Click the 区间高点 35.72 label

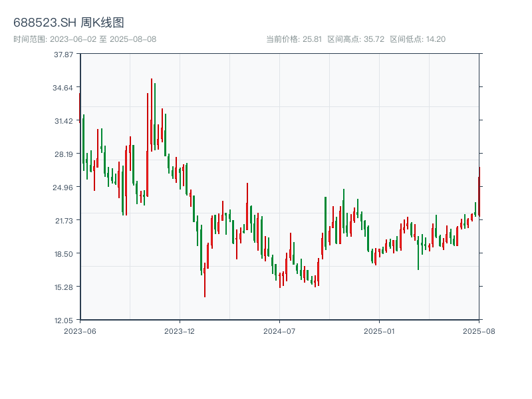click(356, 39)
